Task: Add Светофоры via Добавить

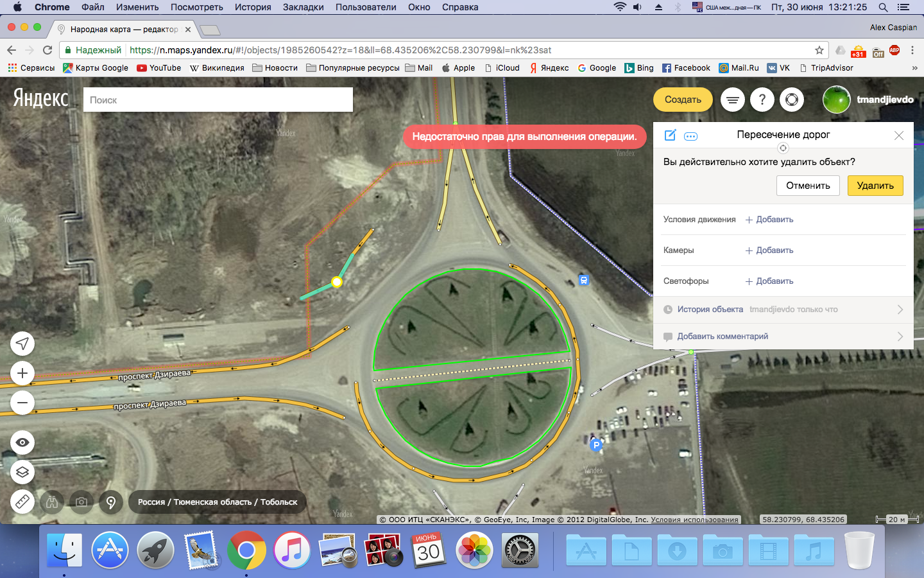Action: (769, 281)
